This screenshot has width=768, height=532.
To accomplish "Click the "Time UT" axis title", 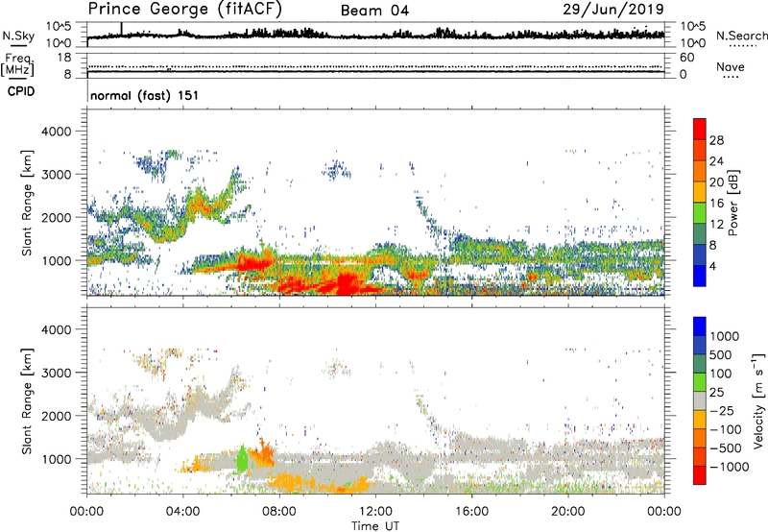I will coord(375,526).
